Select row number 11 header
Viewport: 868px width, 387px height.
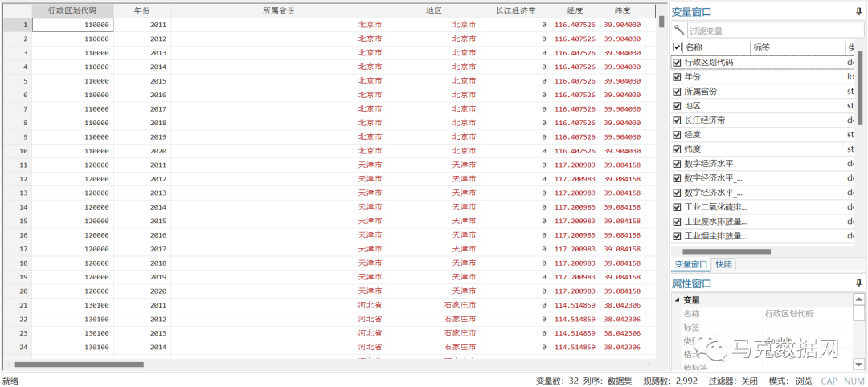click(17, 165)
